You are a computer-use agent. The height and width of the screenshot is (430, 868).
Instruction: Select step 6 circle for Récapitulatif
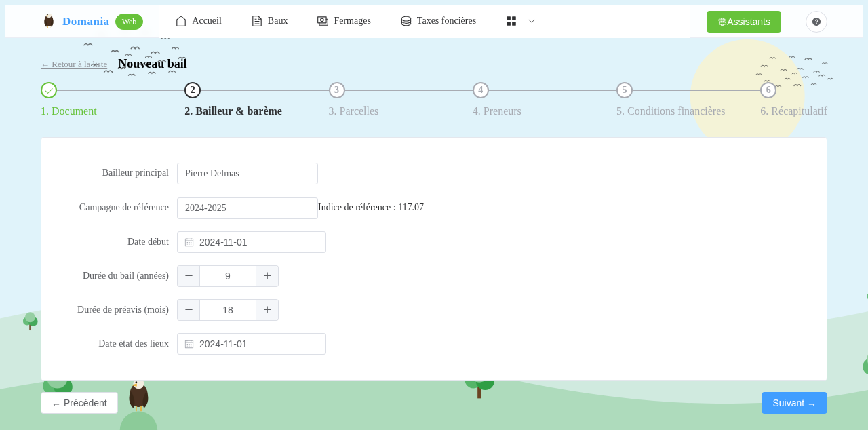(768, 90)
